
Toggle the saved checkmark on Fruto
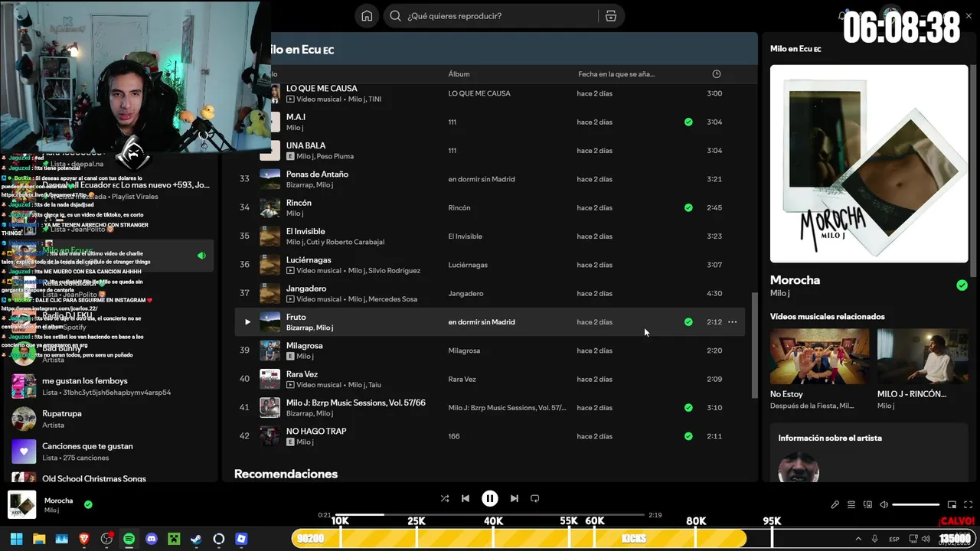pyautogui.click(x=688, y=322)
